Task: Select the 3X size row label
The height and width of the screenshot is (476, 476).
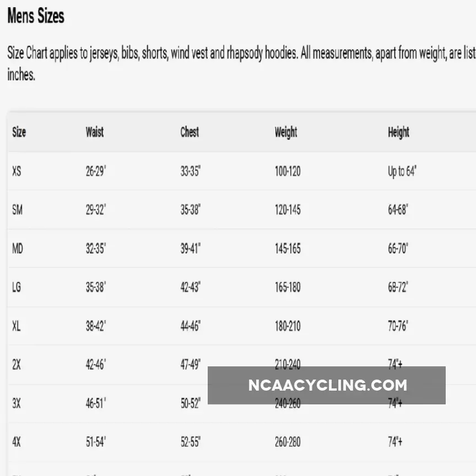Action: 17,403
